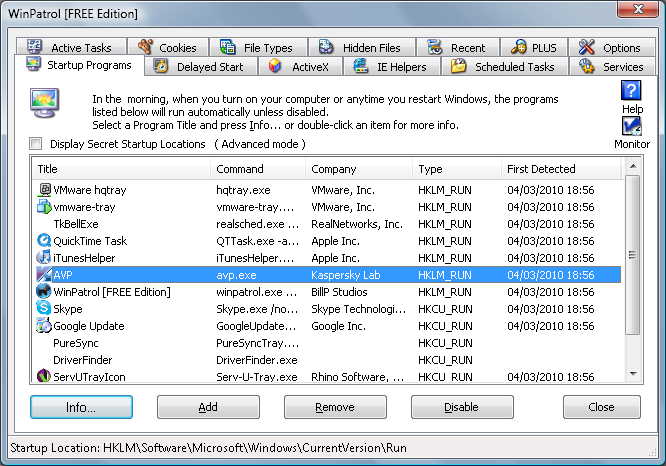Click the ServUTrayIcon row icon
This screenshot has width=666, height=466.
coord(44,376)
